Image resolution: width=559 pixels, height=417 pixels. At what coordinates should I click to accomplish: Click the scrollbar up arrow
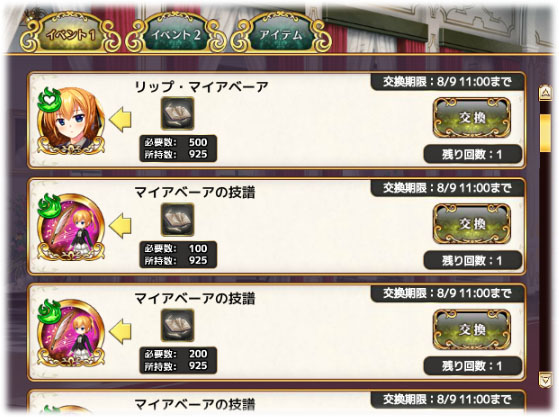point(545,93)
